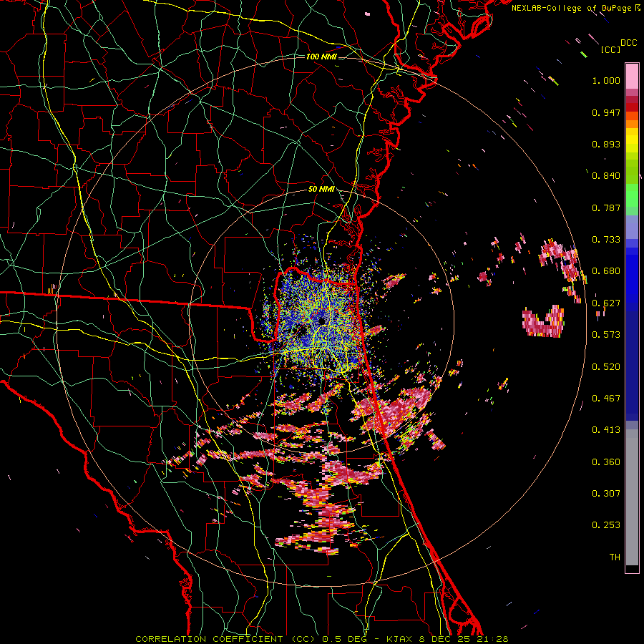Click the 0.627 scale value

click(606, 303)
